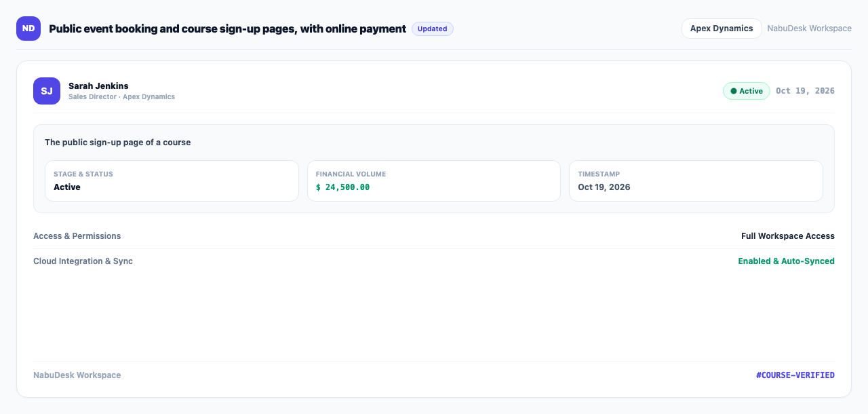This screenshot has height=414, width=868.
Task: Open NabuDesk Workspace link in header
Action: coord(810,29)
